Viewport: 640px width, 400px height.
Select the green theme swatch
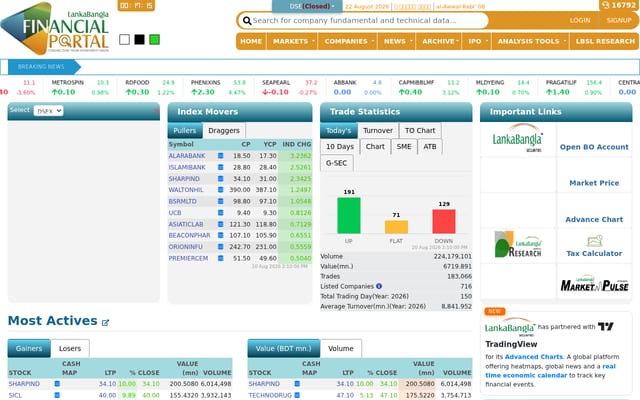pyautogui.click(x=155, y=40)
